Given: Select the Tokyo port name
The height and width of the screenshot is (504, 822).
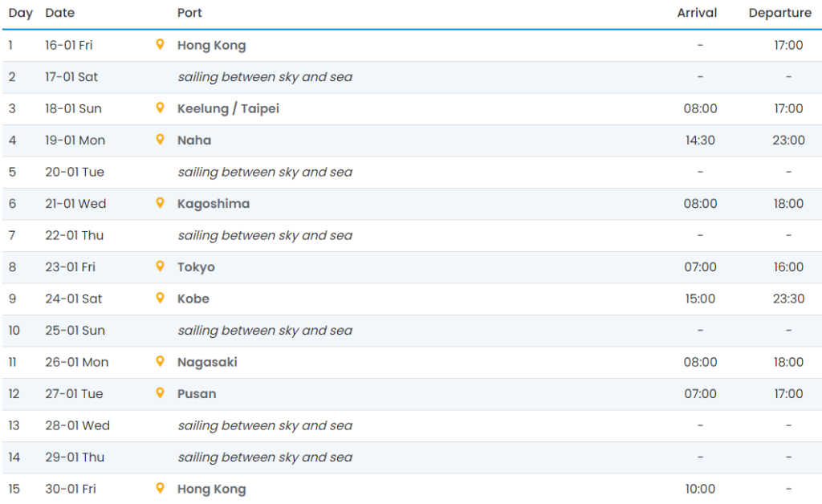Looking at the screenshot, I should (196, 267).
